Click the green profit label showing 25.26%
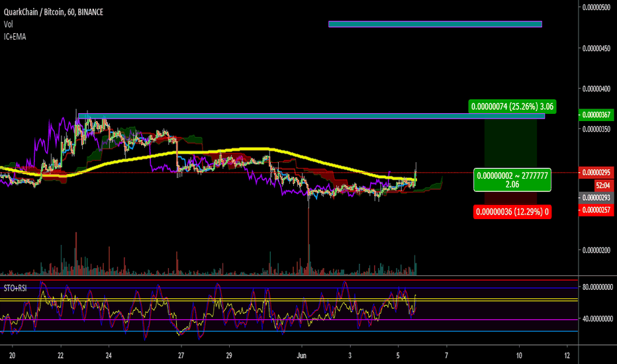Viewport: 617px width, 364px height. (512, 107)
